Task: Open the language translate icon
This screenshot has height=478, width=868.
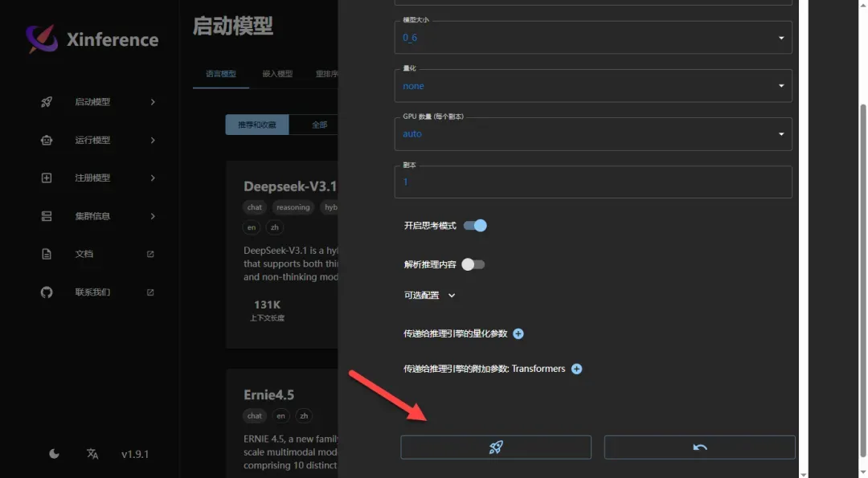Action: [92, 454]
